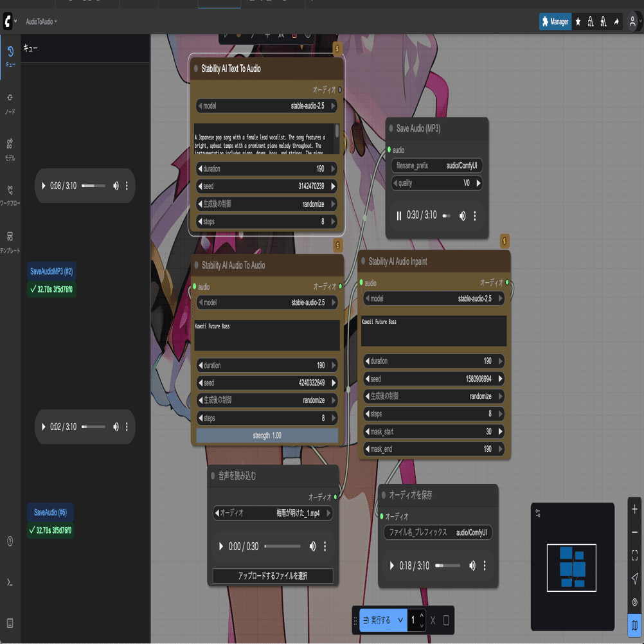644x644 pixels.
Task: Open AudioToAudio workflow tab menu
Action: coord(42,21)
